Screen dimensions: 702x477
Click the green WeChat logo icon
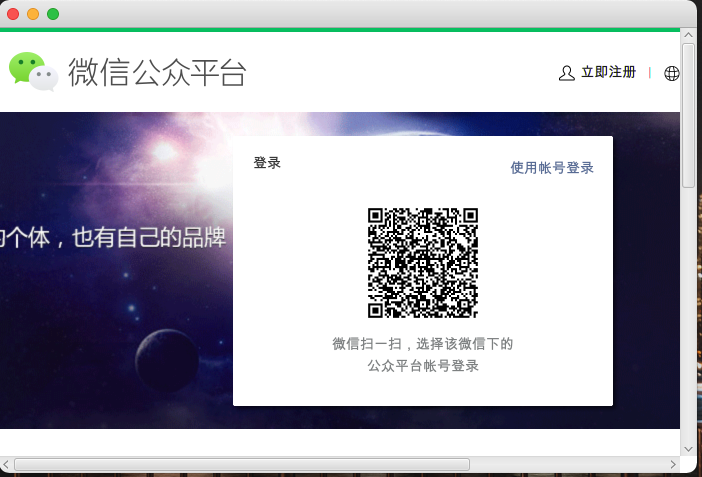coord(34,72)
